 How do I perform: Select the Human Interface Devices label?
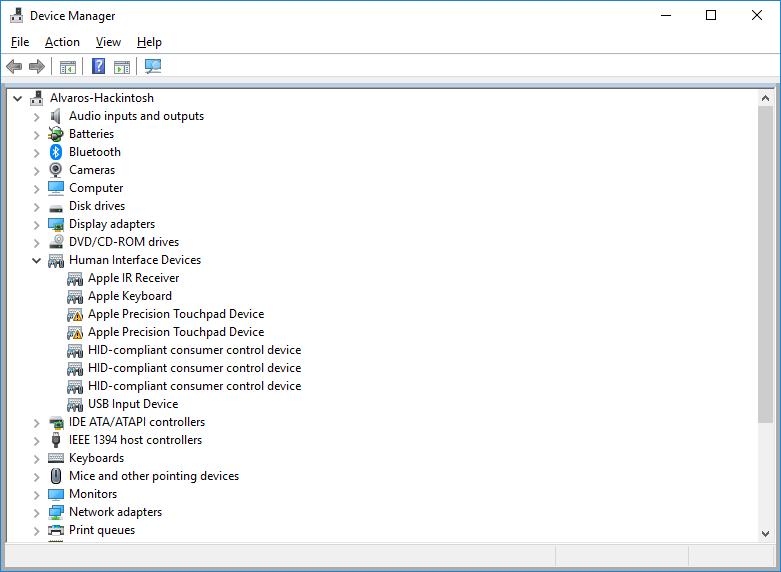tap(135, 260)
